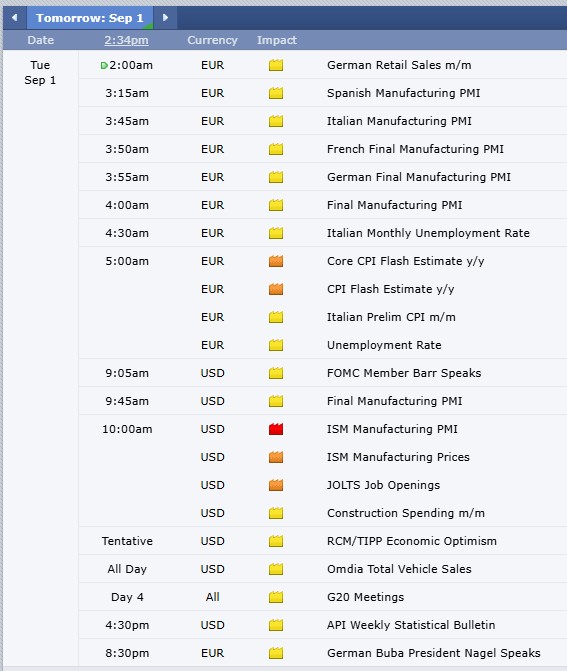Open ISM Manufacturing PMI event details
This screenshot has width=567, height=671.
[392, 429]
